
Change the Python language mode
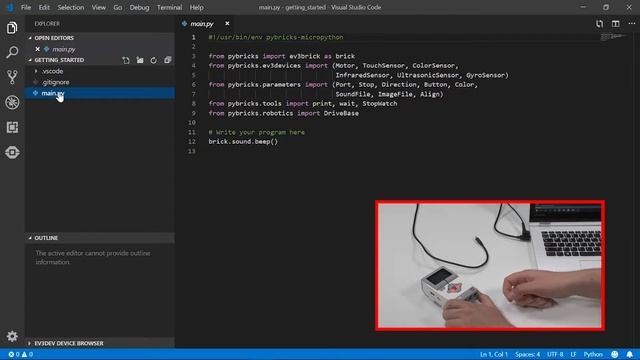click(593, 354)
